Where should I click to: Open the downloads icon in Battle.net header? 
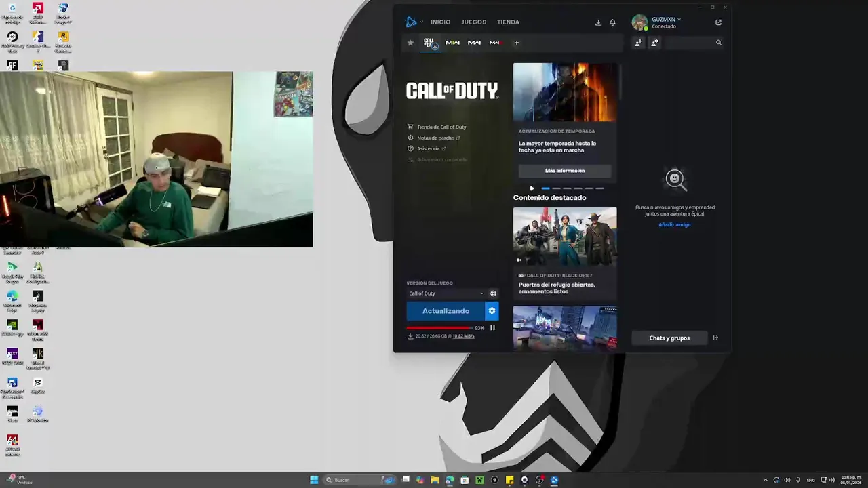coord(598,22)
